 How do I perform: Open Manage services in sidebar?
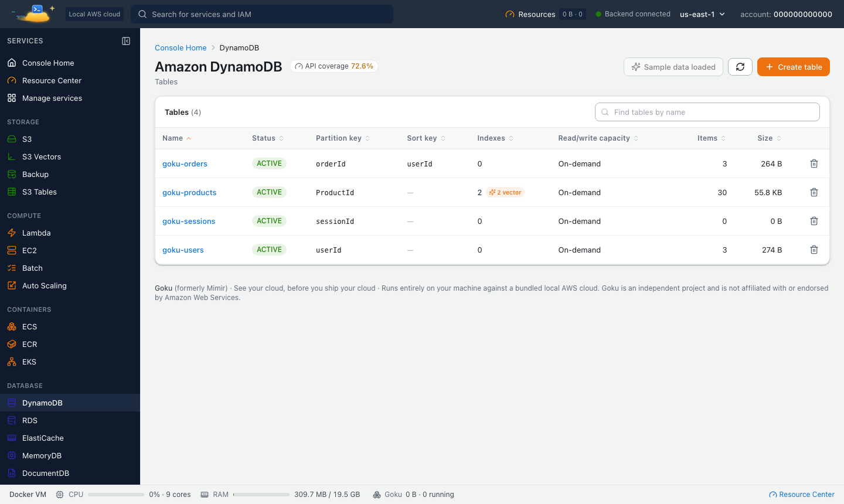pos(70,98)
